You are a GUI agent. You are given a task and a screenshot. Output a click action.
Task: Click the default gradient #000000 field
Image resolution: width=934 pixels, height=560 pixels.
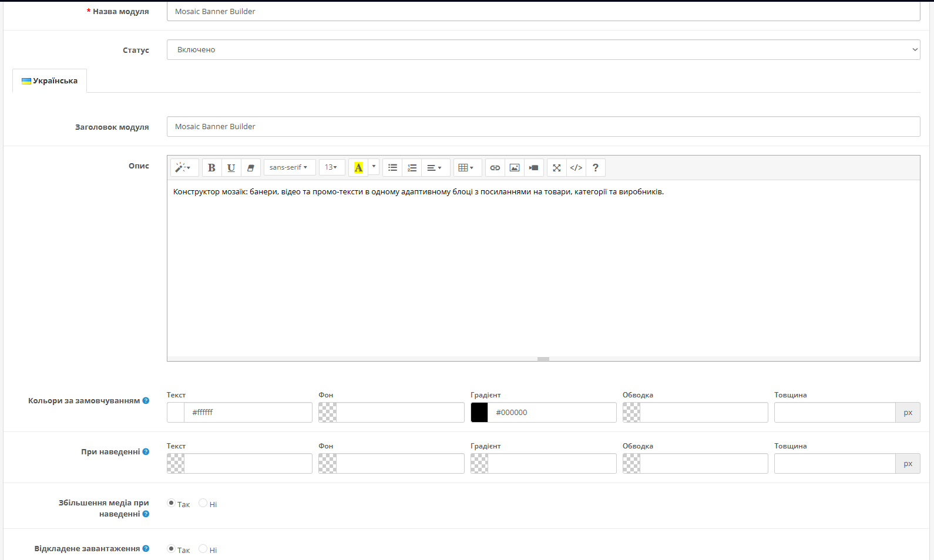[552, 413]
